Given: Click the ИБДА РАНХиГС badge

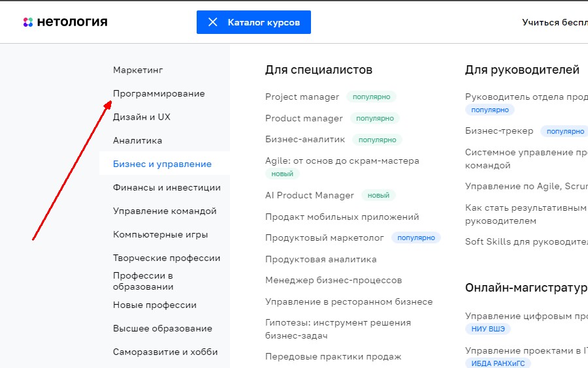Looking at the screenshot, I should tap(498, 363).
